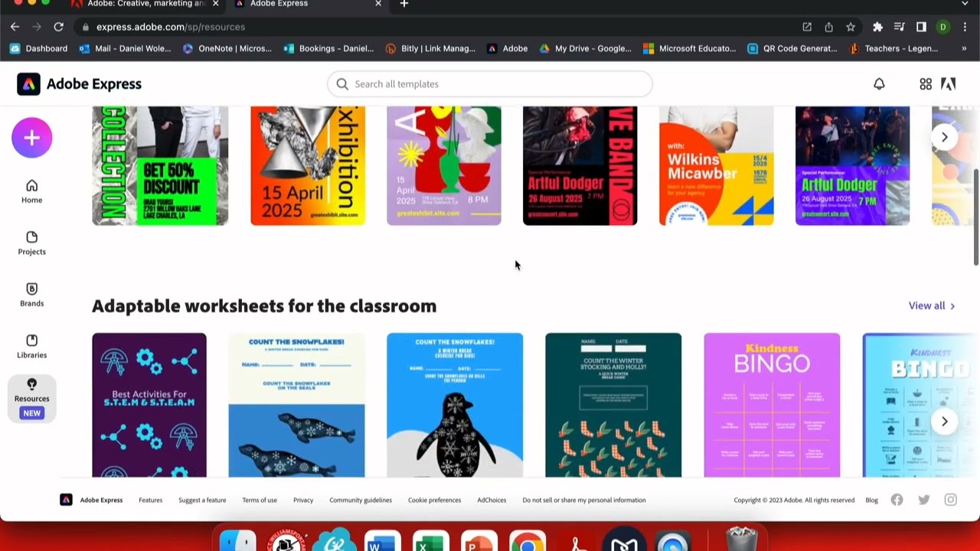The image size is (980, 551).
Task: Open the Blog footer link
Action: [871, 500]
